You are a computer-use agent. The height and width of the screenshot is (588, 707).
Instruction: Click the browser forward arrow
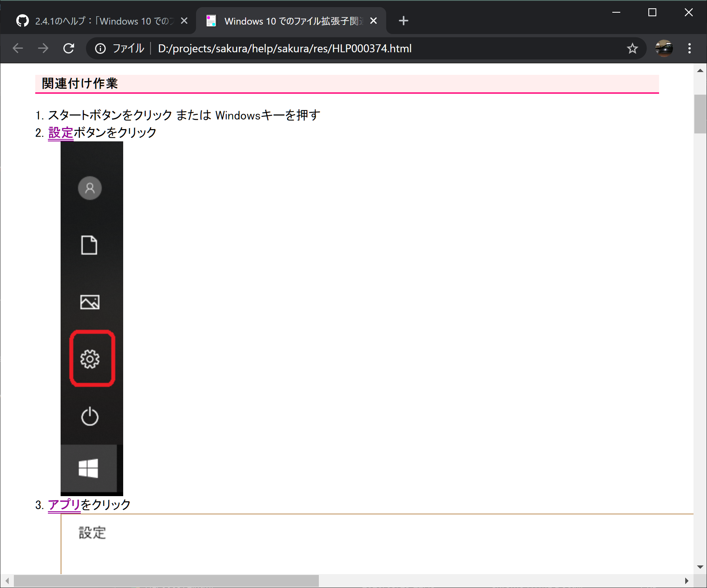43,48
